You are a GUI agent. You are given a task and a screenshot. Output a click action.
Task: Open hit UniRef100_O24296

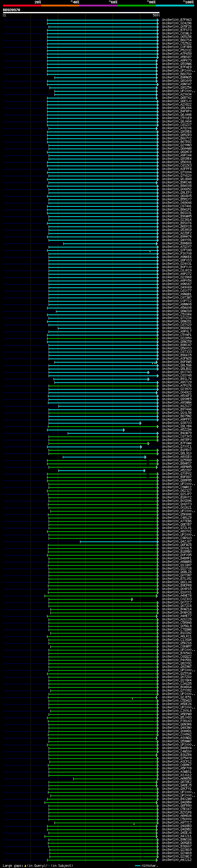(x=177, y=23)
